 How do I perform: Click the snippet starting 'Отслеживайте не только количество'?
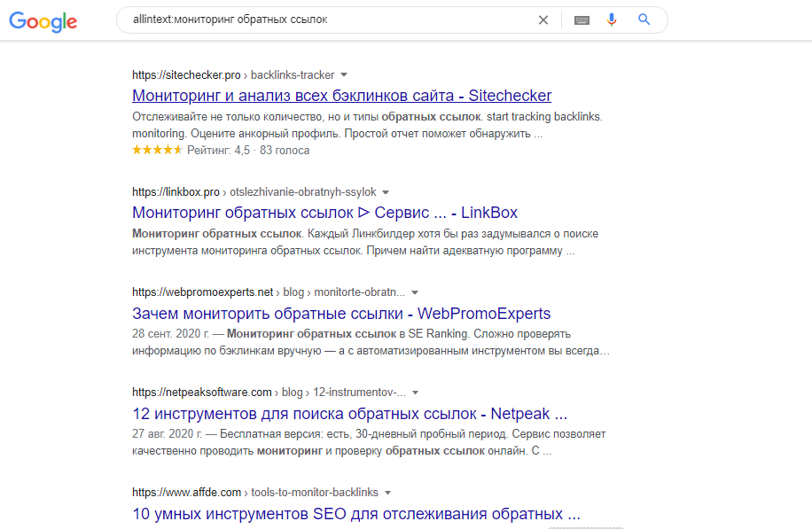pyautogui.click(x=367, y=125)
